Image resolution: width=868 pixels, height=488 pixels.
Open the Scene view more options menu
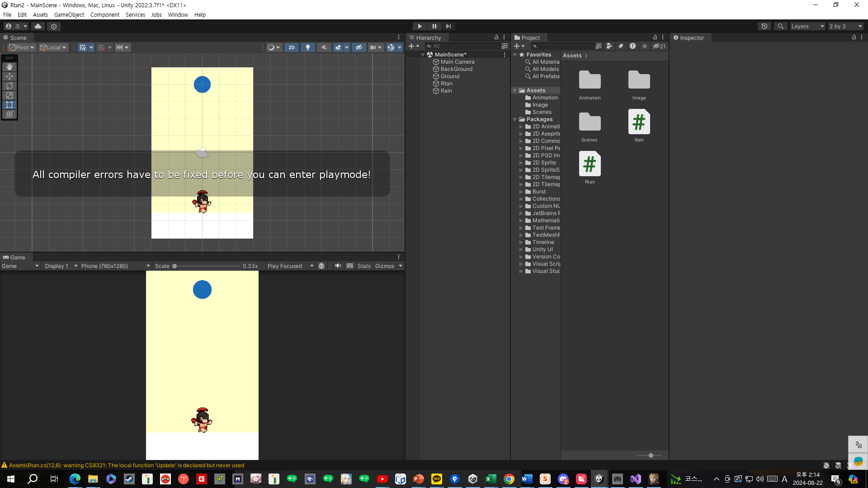pos(399,38)
